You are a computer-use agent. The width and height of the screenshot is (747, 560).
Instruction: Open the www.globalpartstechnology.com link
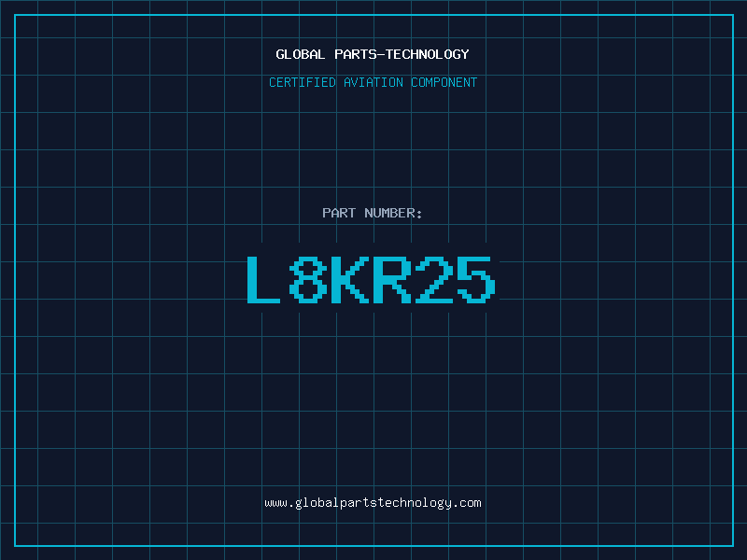tap(373, 503)
